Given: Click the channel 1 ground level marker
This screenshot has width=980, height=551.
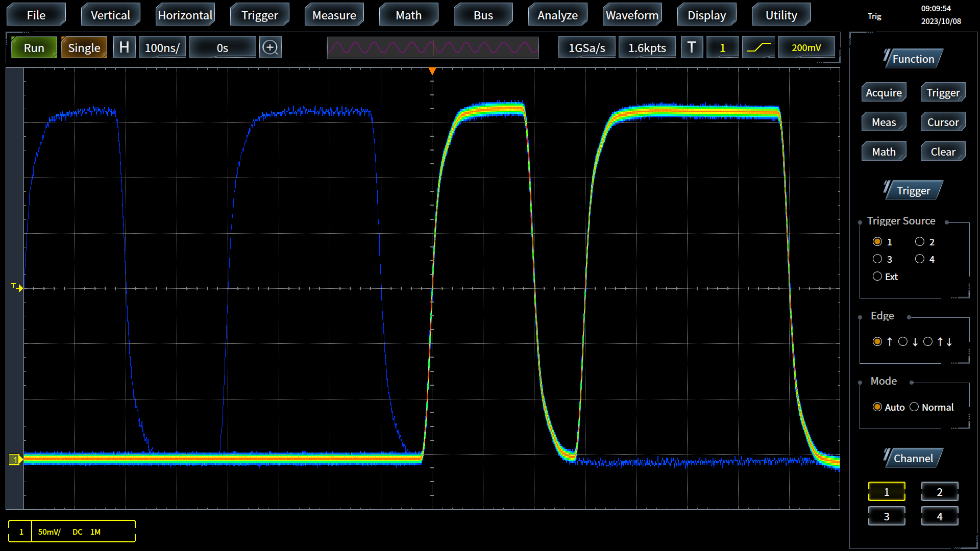Looking at the screenshot, I should pyautogui.click(x=15, y=460).
